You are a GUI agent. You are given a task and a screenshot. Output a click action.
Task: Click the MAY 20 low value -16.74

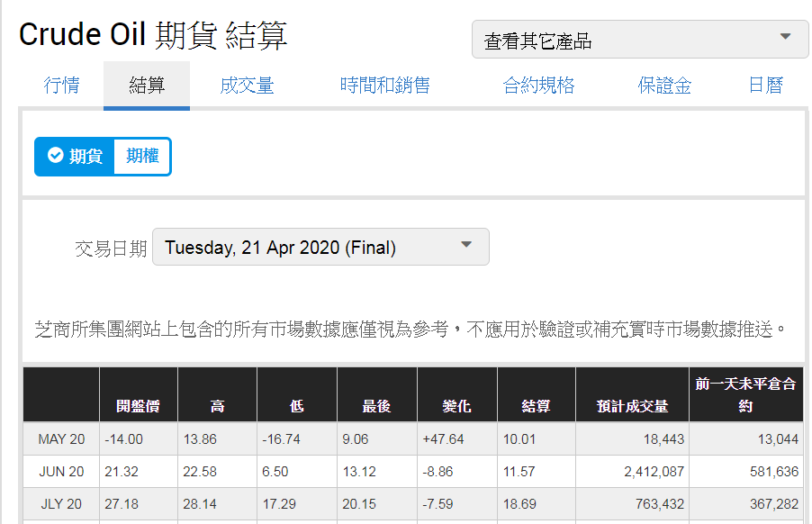(281, 439)
